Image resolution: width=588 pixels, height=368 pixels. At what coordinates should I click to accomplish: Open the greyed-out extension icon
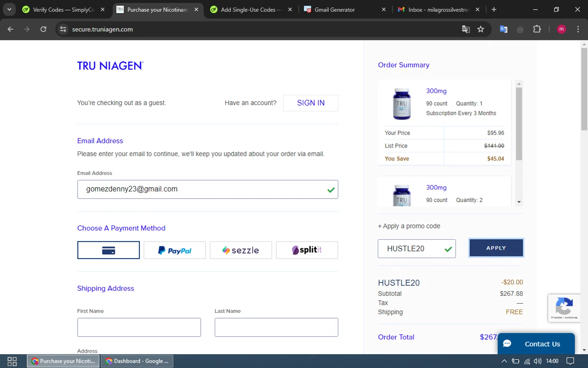pyautogui.click(x=520, y=29)
